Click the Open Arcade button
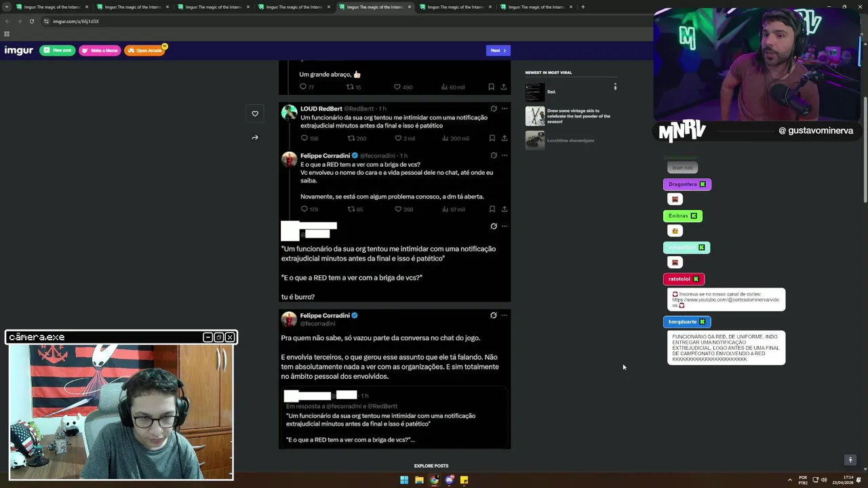 pos(145,50)
